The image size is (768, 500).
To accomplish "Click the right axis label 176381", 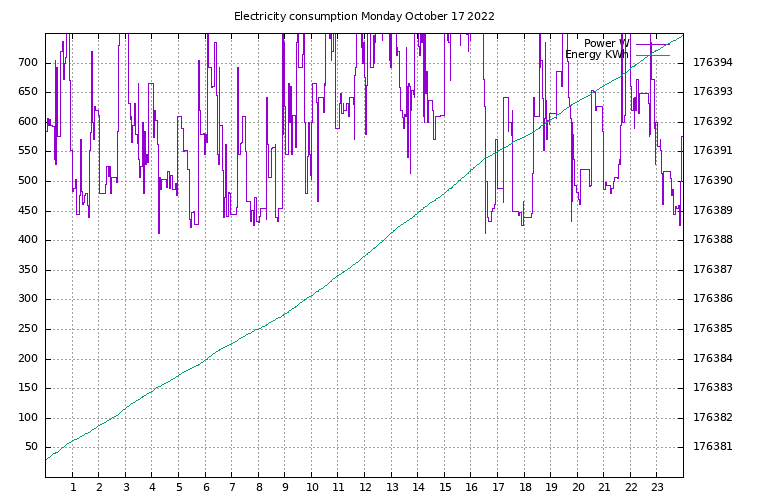I will coord(713,447).
